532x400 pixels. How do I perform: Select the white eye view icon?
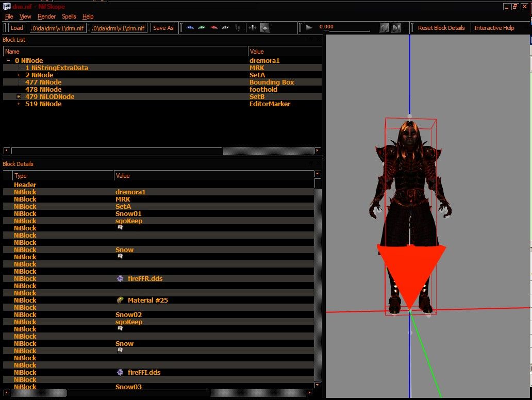tap(225, 28)
